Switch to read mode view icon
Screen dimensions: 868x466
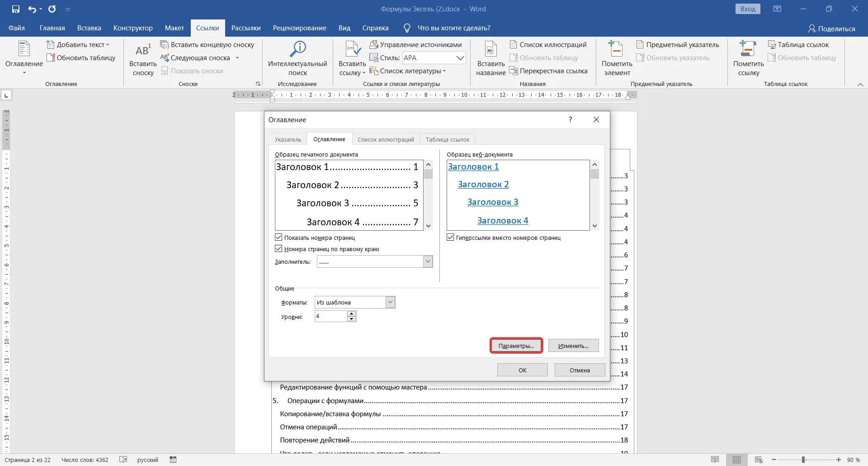(x=715, y=460)
